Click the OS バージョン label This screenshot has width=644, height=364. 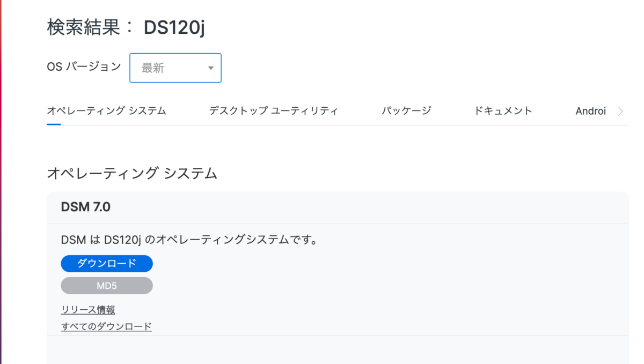pos(84,67)
